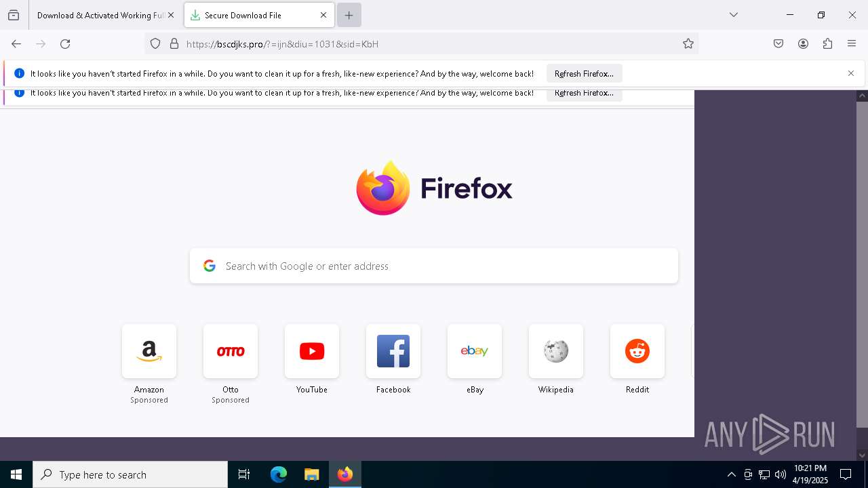This screenshot has width=868, height=488.
Task: View site security padlock information
Action: point(174,44)
